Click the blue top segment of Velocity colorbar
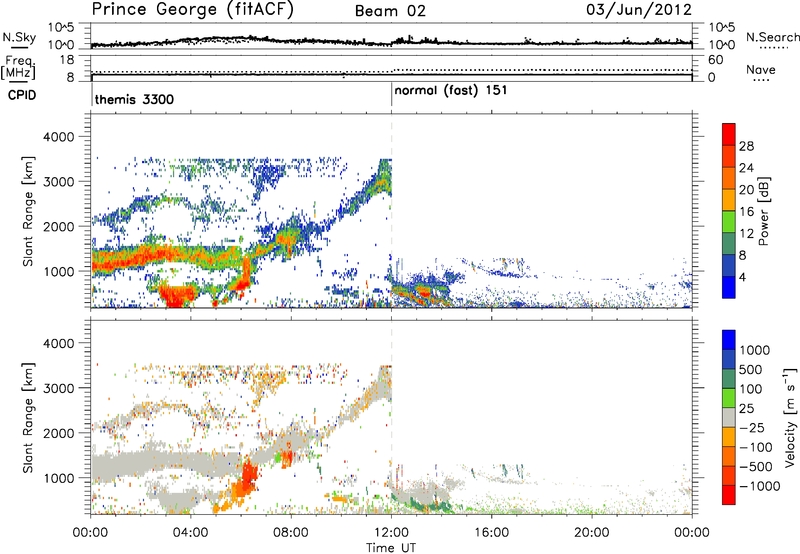Viewport: 800px width, 554px height. tap(729, 340)
